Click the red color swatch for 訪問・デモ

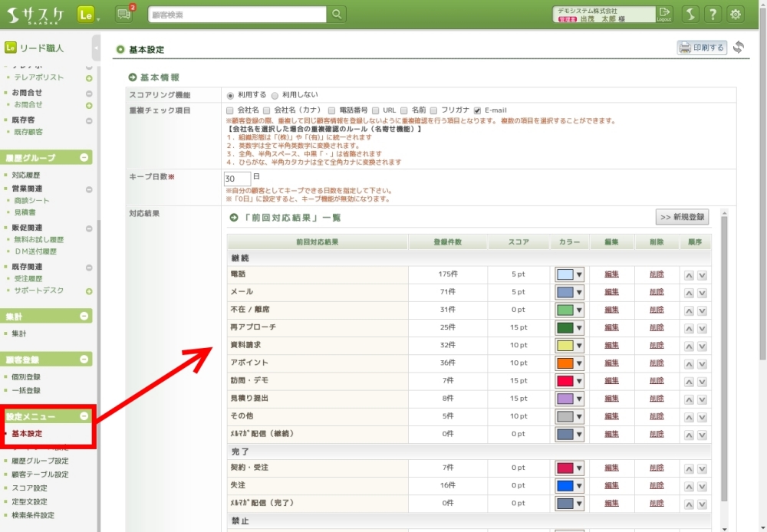564,381
